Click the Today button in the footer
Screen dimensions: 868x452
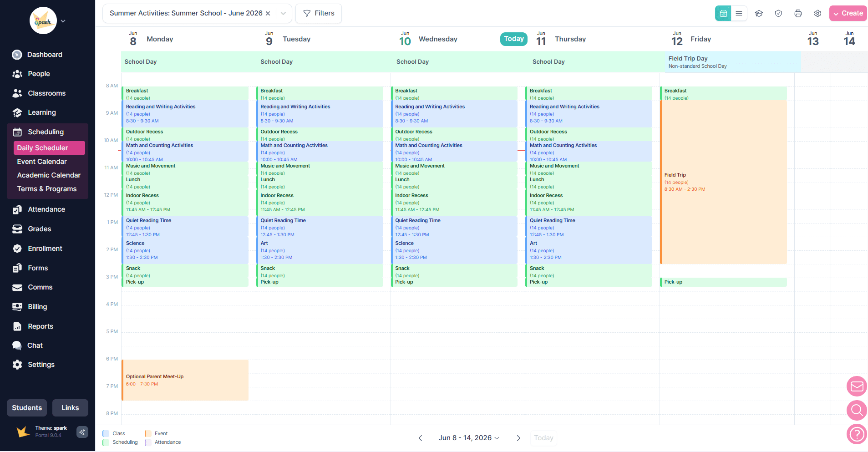[x=543, y=438]
